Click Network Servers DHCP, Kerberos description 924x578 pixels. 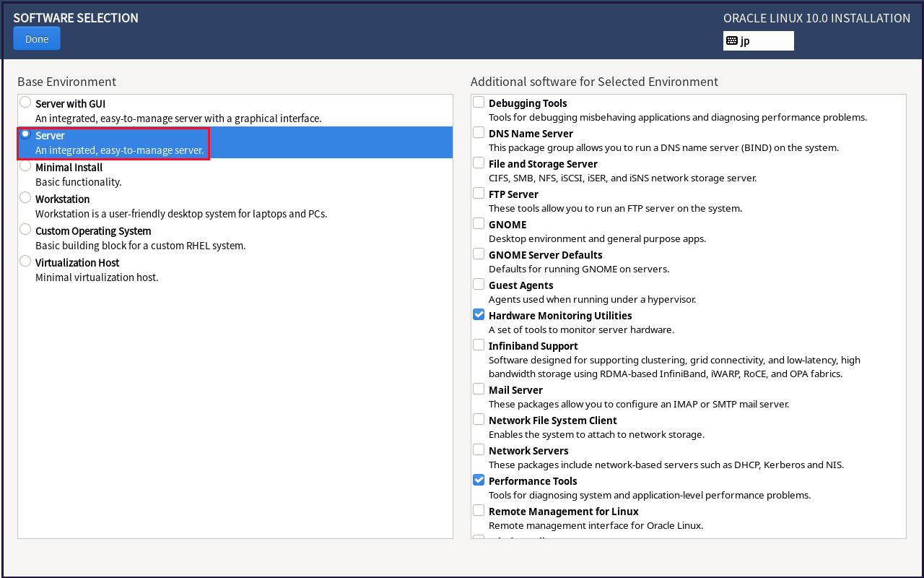point(666,465)
